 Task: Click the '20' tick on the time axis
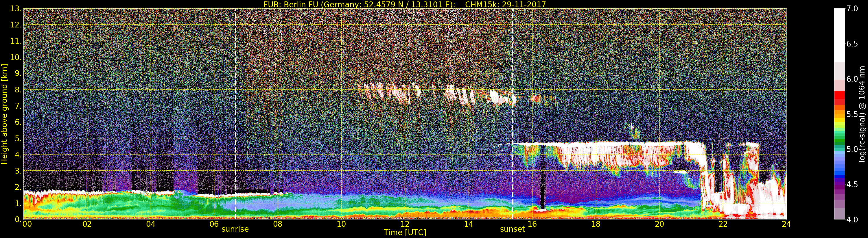(659, 224)
